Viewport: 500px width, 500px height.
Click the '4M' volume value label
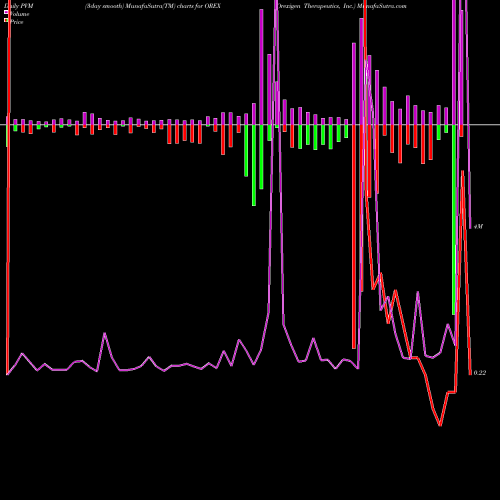click(478, 226)
